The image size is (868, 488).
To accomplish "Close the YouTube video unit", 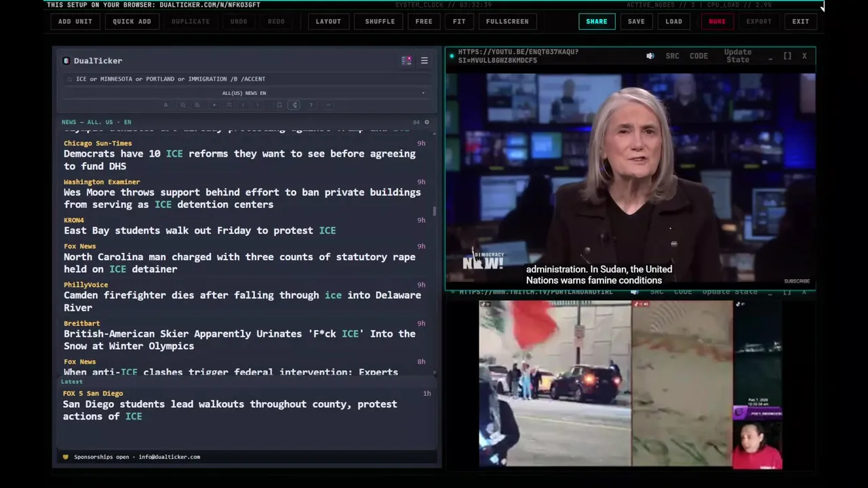I will coord(804,56).
